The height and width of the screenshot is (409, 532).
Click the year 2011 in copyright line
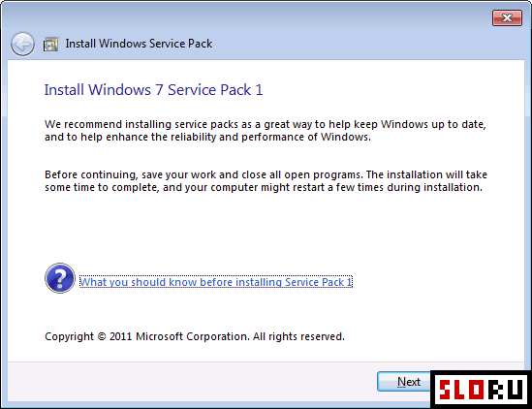click(120, 336)
